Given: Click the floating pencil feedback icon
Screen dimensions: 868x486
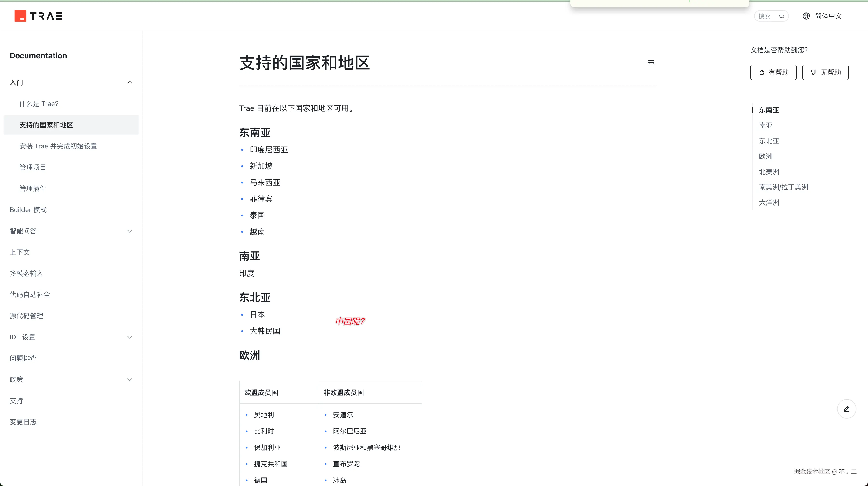Looking at the screenshot, I should [847, 409].
